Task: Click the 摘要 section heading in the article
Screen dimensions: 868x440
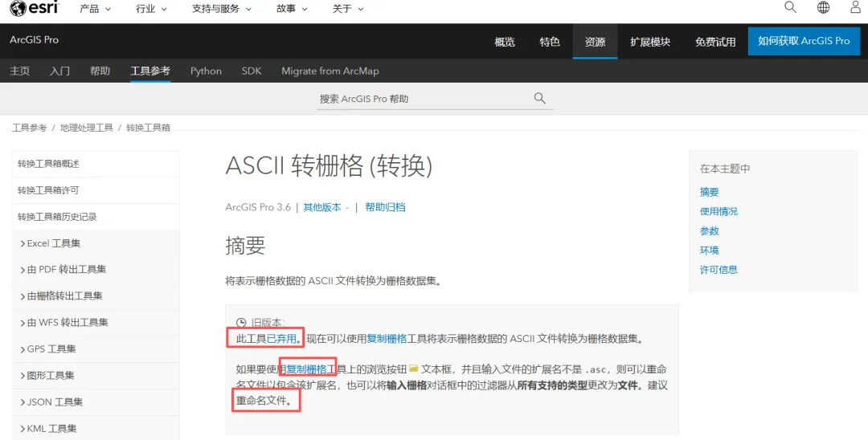Action: point(245,246)
